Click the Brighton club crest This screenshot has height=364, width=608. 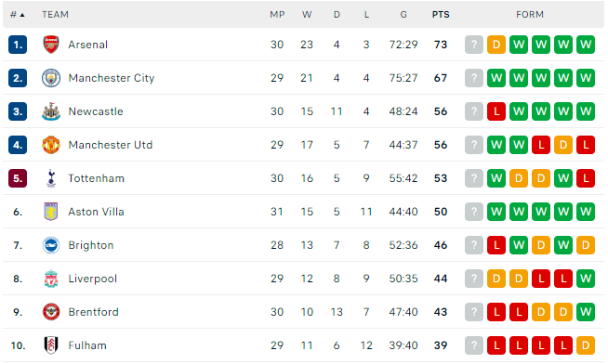[x=51, y=245]
